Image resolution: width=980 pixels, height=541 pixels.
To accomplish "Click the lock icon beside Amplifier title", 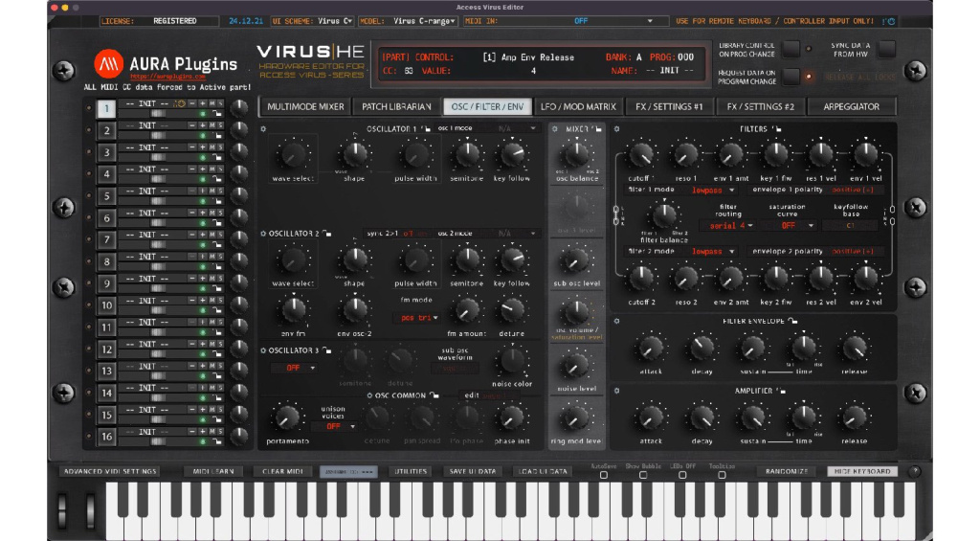I will pos(781,391).
